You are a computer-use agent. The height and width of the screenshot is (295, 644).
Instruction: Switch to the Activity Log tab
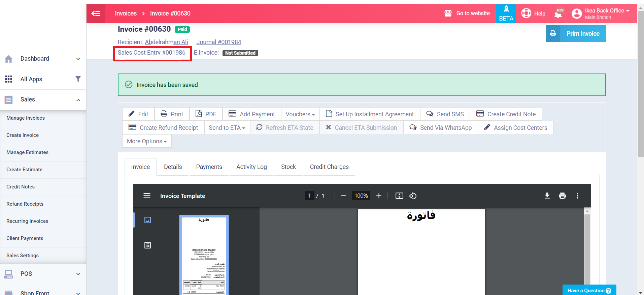tap(251, 167)
